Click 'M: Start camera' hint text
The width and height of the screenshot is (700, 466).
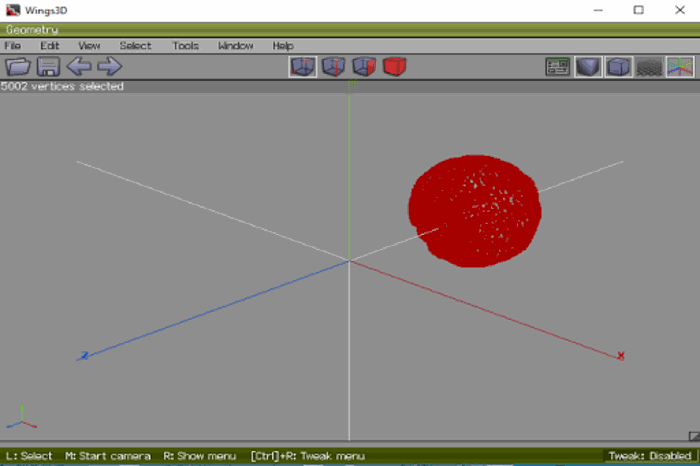(108, 456)
